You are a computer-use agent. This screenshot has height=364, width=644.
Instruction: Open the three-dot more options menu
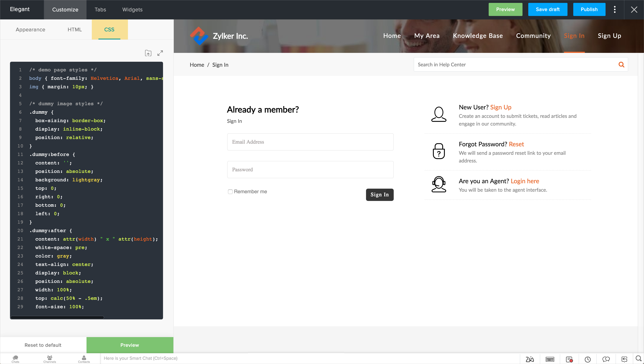click(x=615, y=9)
